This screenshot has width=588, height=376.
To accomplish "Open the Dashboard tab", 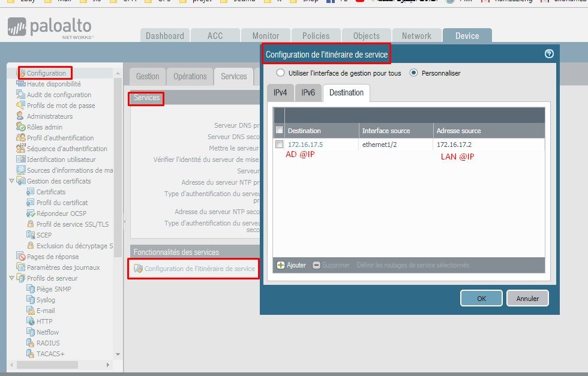I will [165, 35].
